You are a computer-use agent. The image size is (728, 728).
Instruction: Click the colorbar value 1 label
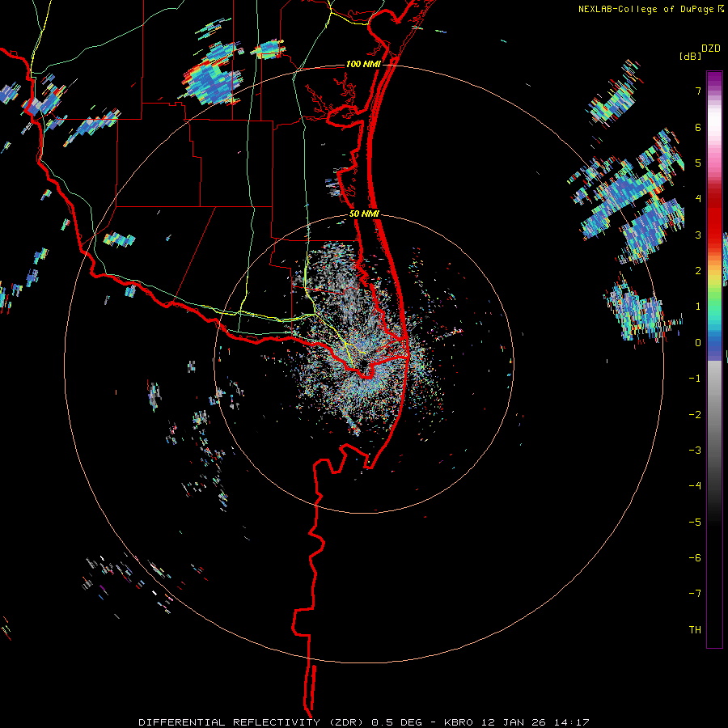pos(698,307)
